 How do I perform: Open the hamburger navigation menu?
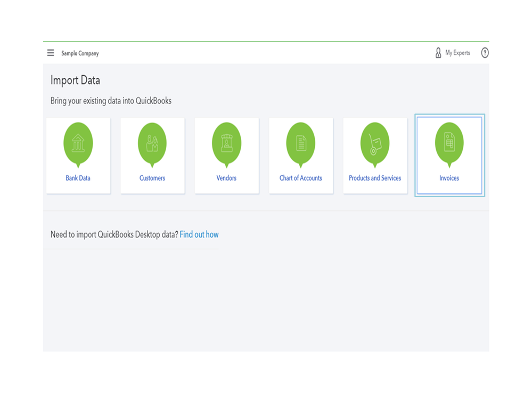click(51, 53)
